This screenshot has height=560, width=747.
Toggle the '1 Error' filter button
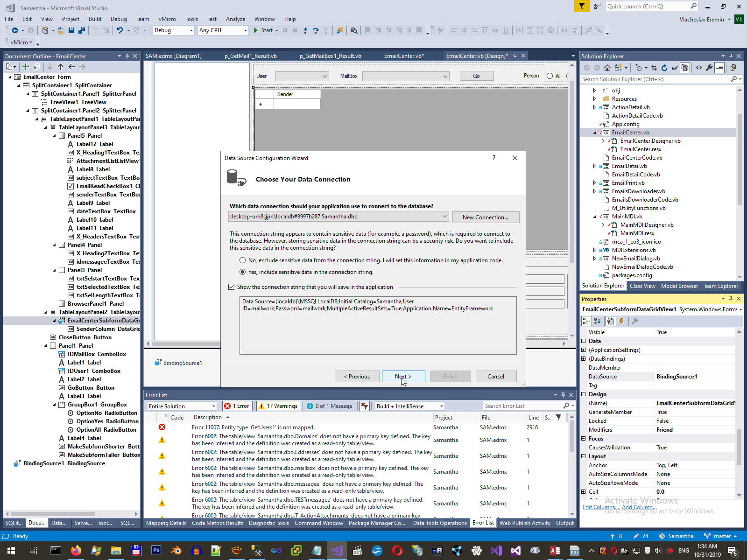point(237,406)
